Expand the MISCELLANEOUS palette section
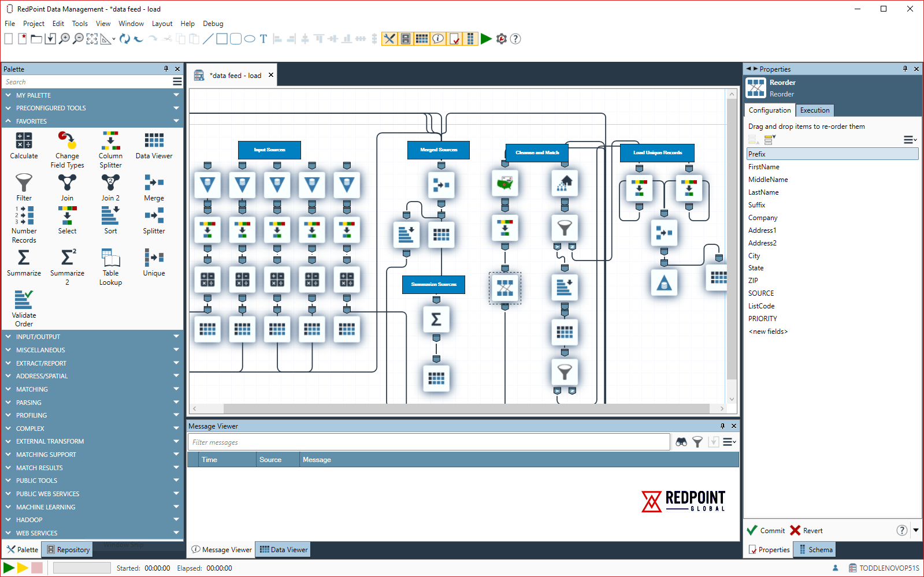The height and width of the screenshot is (577, 924). click(x=92, y=350)
